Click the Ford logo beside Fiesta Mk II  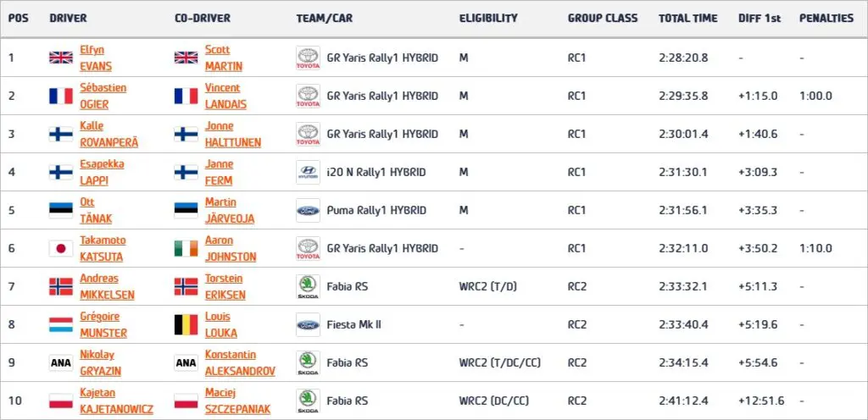tap(308, 325)
